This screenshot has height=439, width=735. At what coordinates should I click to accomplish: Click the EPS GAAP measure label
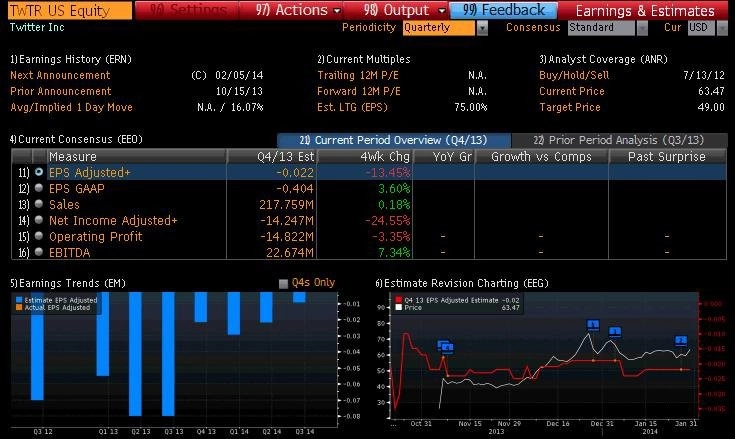pyautogui.click(x=76, y=188)
